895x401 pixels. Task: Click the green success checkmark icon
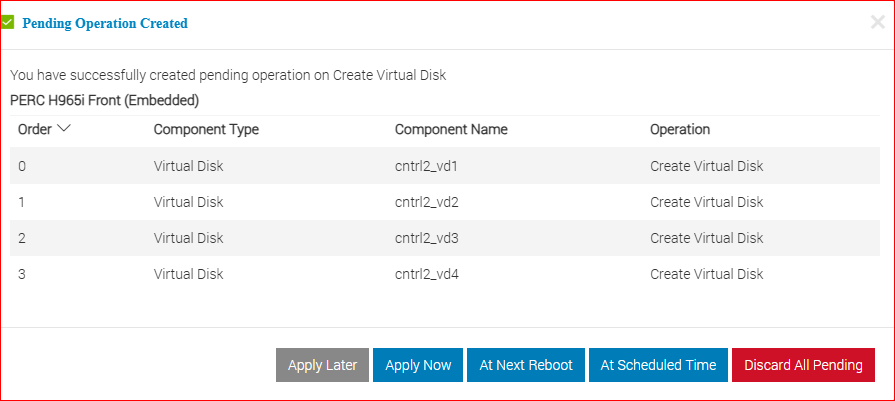(7, 22)
